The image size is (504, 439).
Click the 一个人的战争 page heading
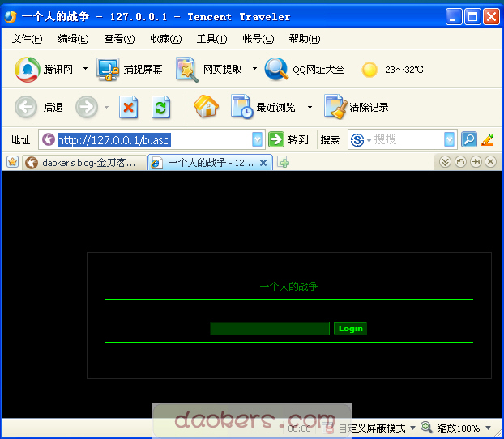coord(288,286)
